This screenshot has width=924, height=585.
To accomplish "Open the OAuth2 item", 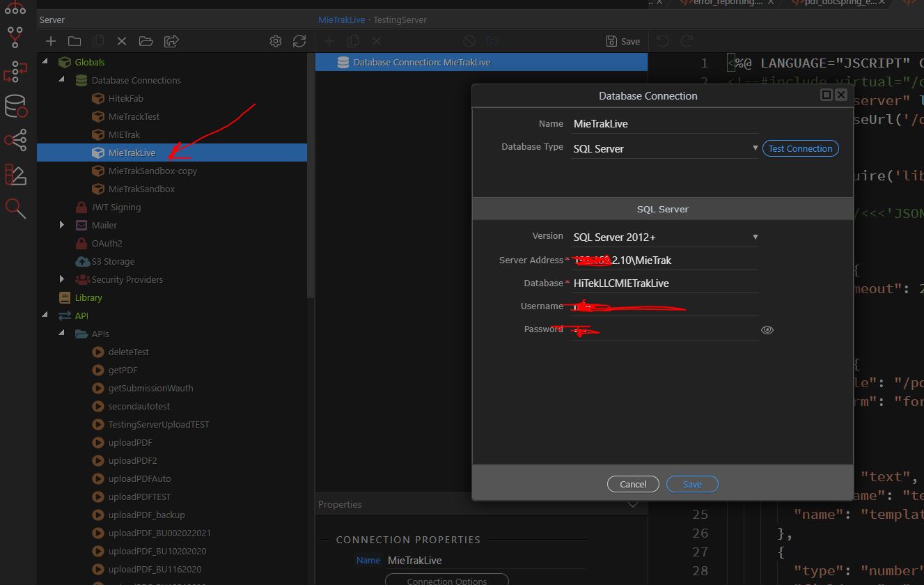I will point(107,243).
